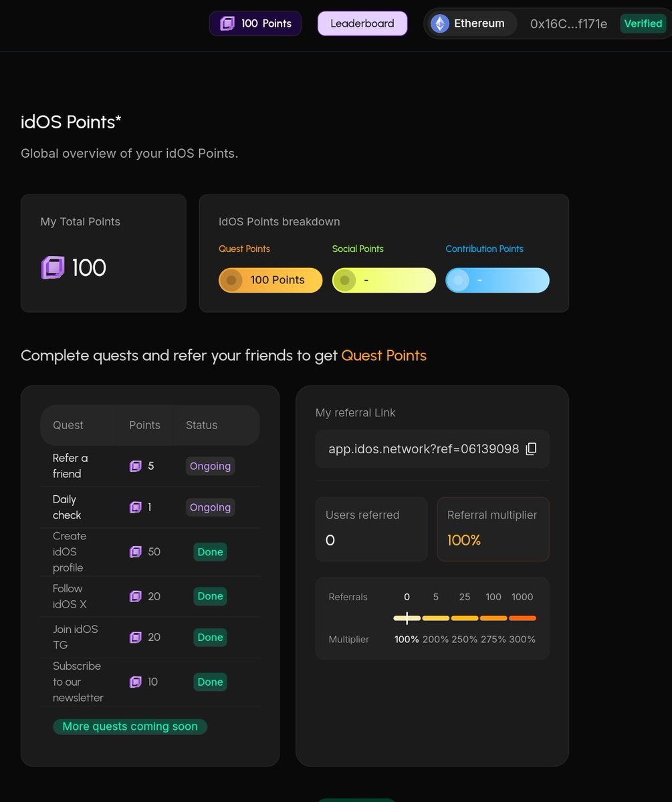
Task: Click the More quests coming soon badge
Action: point(130,726)
